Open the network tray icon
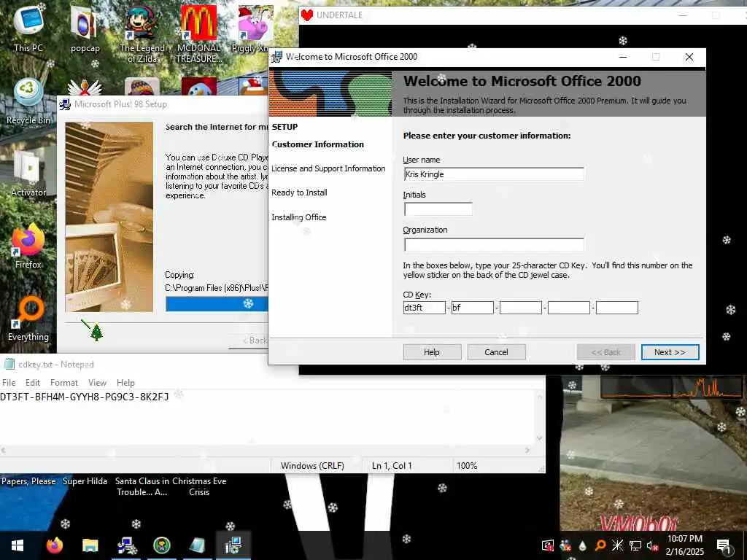Screen dimensions: 747x560 pos(635,545)
